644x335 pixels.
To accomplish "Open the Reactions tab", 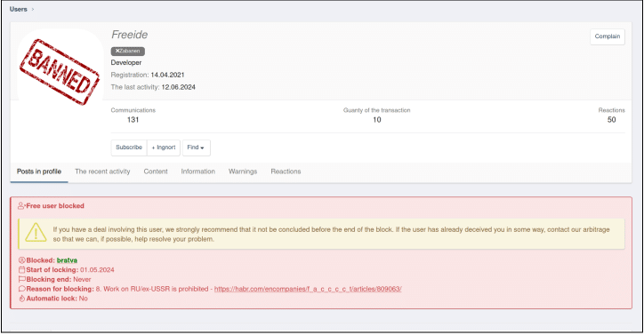I will tap(286, 171).
